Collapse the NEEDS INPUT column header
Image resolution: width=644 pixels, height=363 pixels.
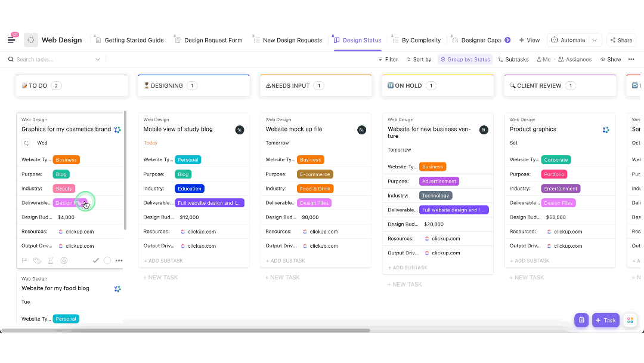(316, 85)
